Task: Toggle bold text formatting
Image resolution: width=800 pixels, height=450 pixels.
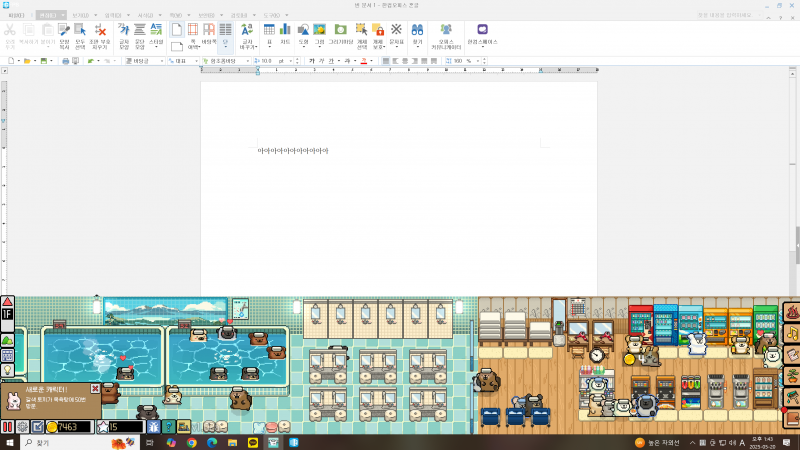Action: click(312, 61)
